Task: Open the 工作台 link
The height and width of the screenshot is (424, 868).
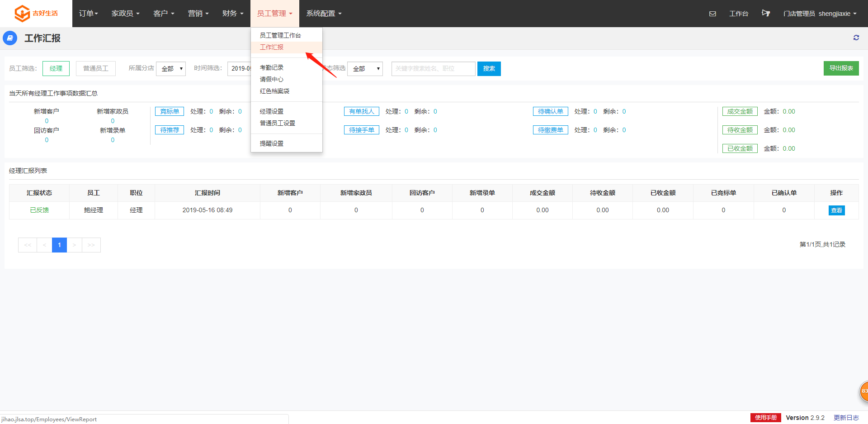Action: 739,14
